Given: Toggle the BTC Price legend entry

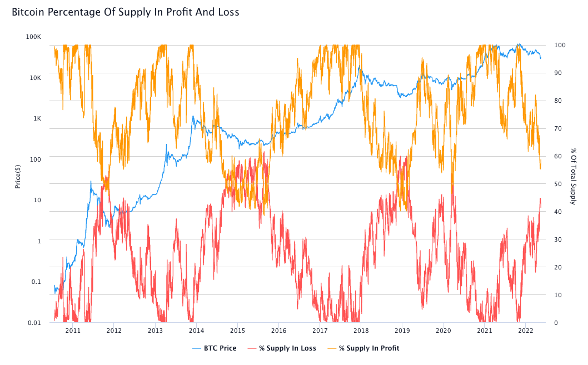Looking at the screenshot, I should pyautogui.click(x=215, y=348).
